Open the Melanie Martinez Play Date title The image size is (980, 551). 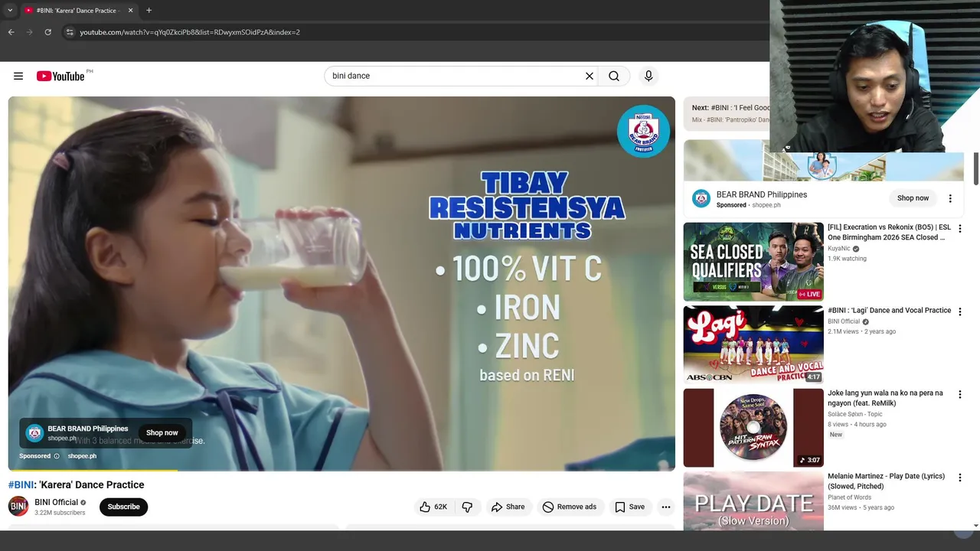pos(887,481)
